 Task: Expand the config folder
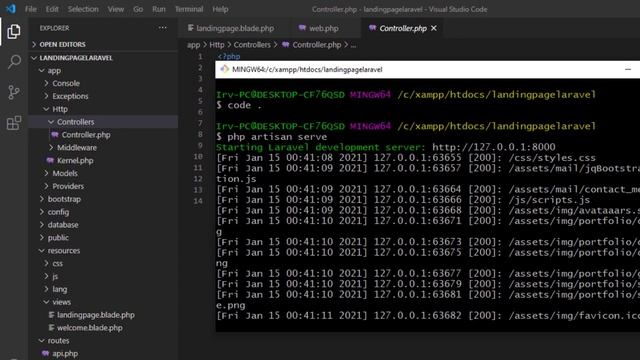click(x=103, y=212)
